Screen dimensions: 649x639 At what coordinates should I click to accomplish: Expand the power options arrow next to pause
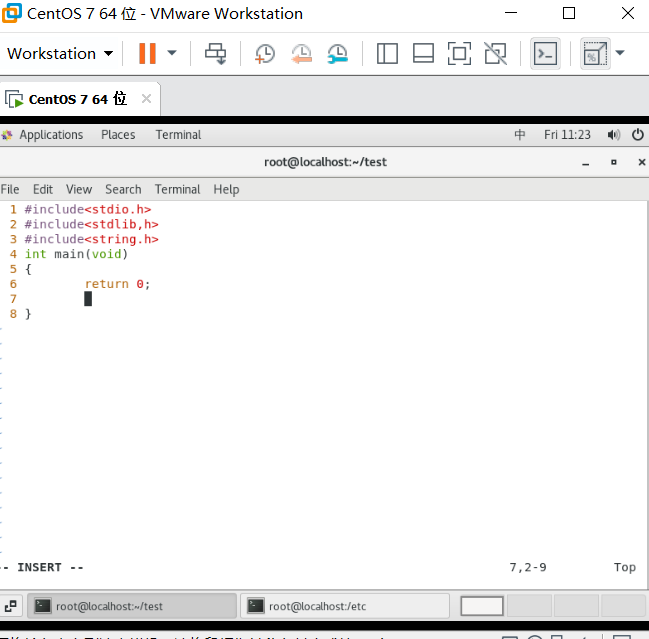tap(172, 53)
